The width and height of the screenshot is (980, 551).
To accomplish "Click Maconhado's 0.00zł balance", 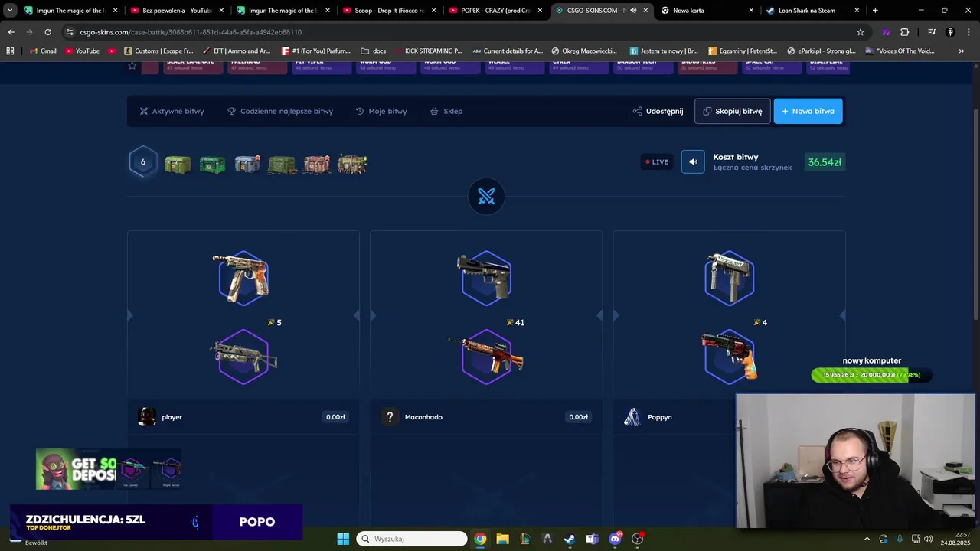I will point(578,417).
